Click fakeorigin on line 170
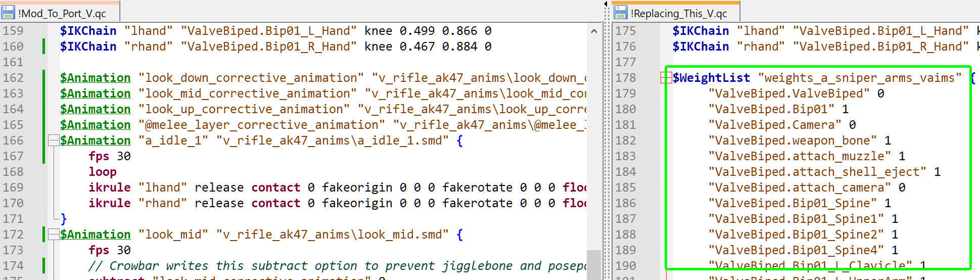 (x=357, y=203)
